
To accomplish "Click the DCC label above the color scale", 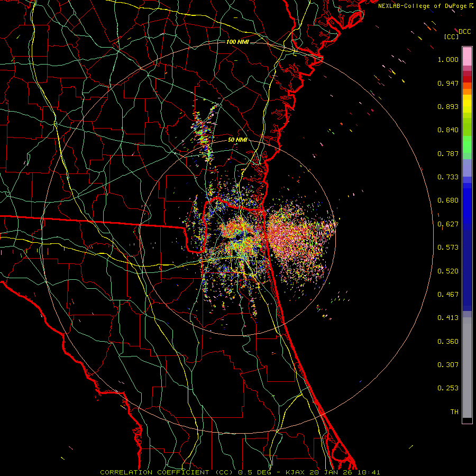I will pos(464,32).
